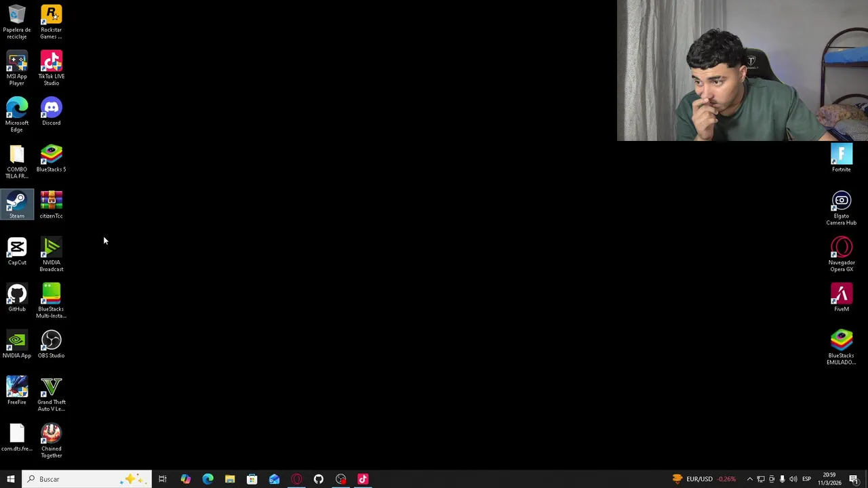
Task: Select the Microsoft Edge desktop shortcut
Action: pos(17,115)
